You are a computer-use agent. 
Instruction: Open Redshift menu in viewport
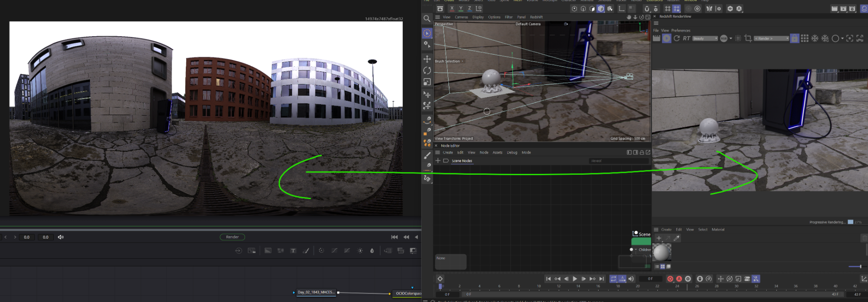pyautogui.click(x=536, y=17)
